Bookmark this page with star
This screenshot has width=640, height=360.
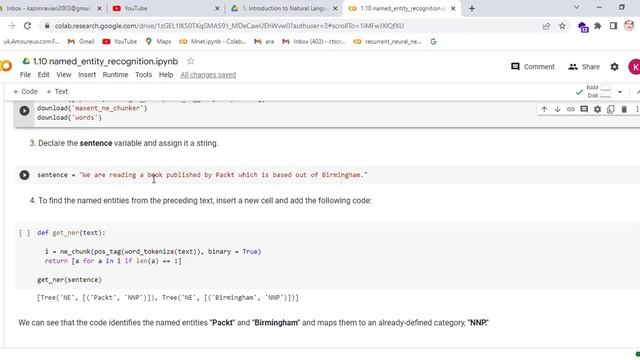562,26
